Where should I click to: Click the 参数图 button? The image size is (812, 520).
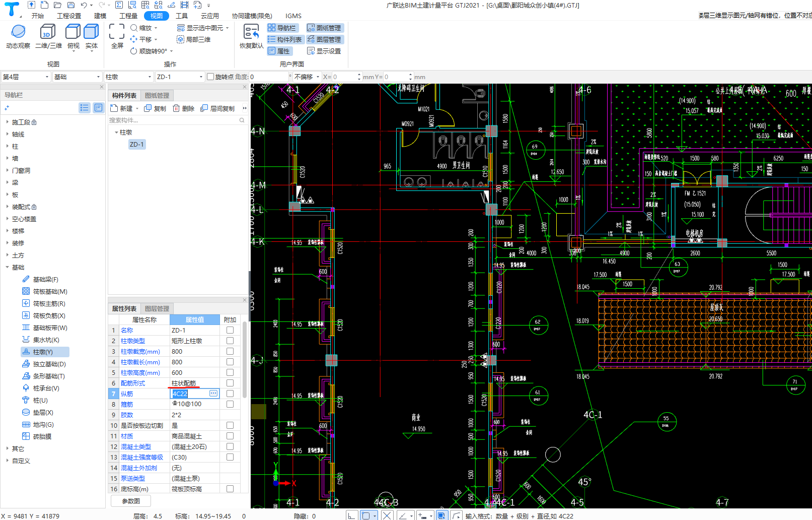(x=131, y=501)
